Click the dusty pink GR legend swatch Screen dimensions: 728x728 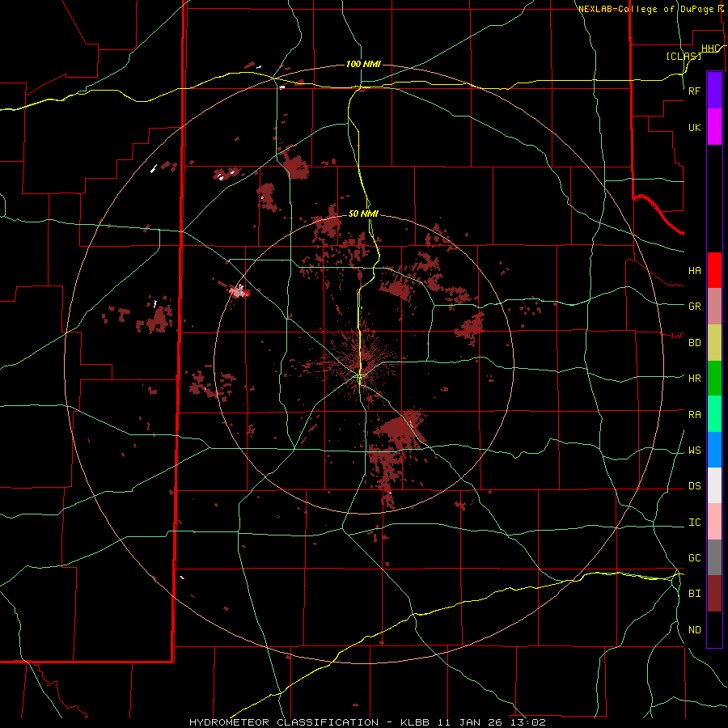pos(714,307)
